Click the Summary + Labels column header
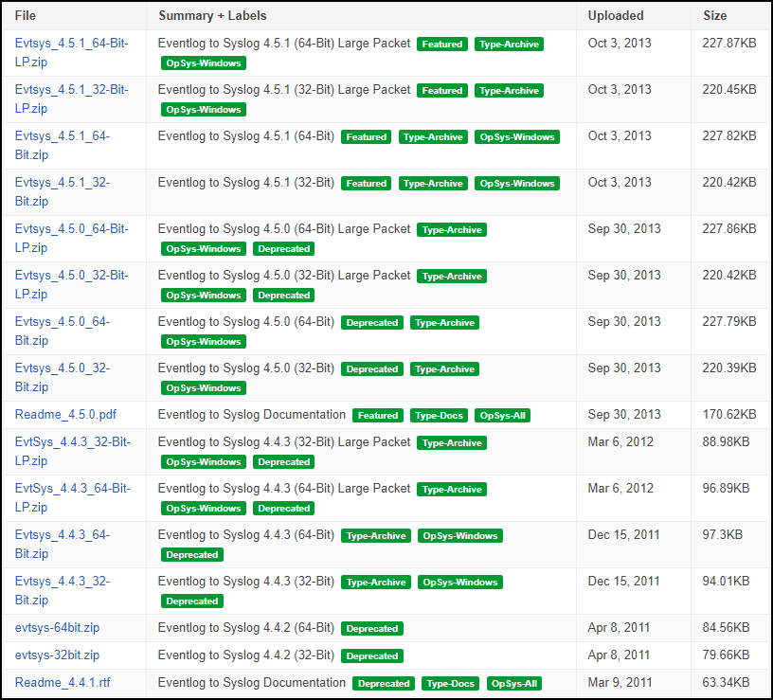This screenshot has width=773, height=700. (212, 16)
